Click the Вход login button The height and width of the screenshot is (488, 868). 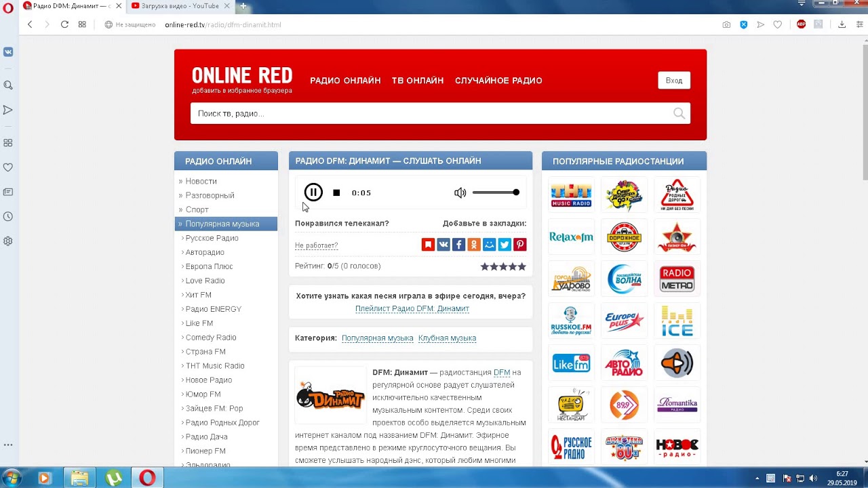674,81
